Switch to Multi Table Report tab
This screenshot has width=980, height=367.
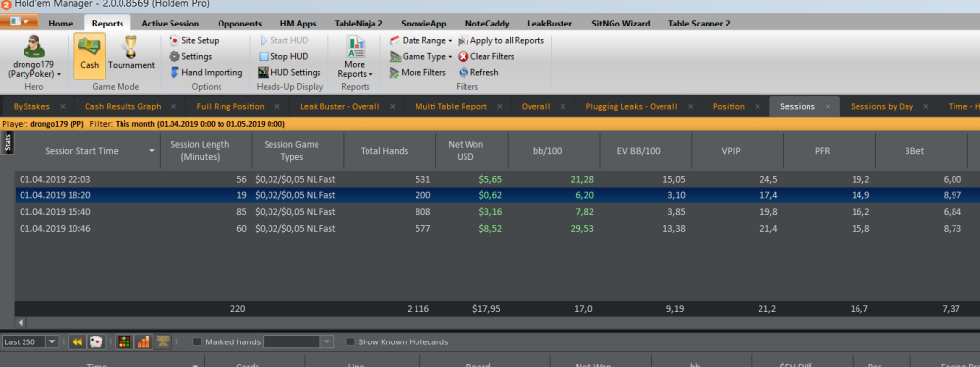pyautogui.click(x=451, y=106)
